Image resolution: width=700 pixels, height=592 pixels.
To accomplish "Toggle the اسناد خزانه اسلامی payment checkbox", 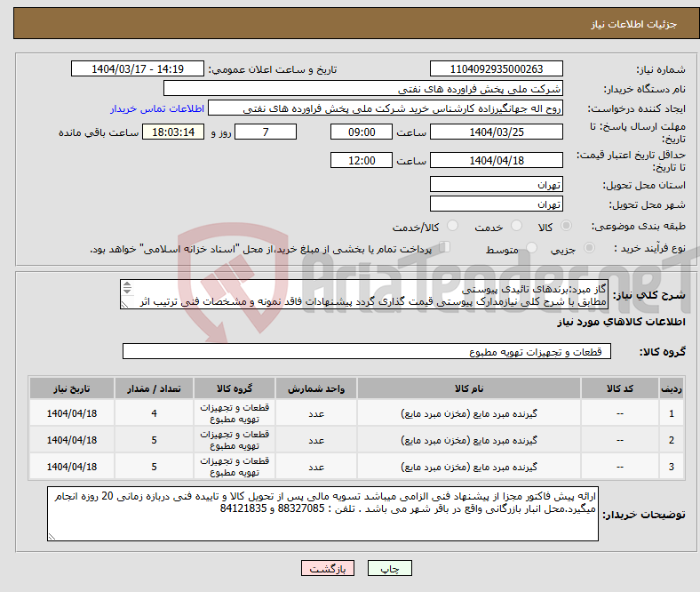I will click(x=445, y=246).
